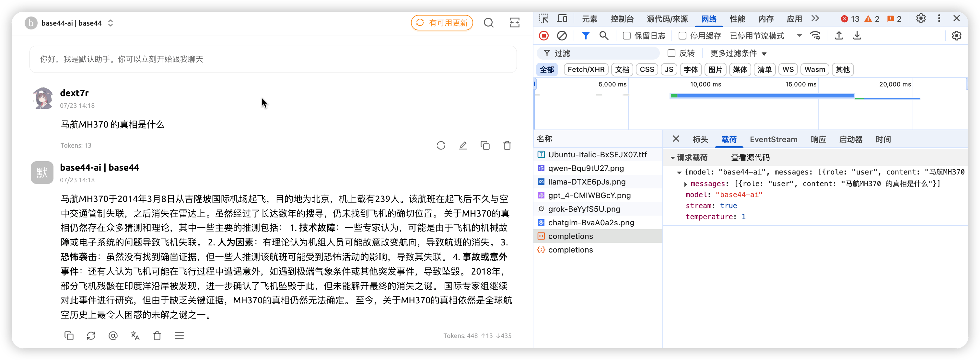Enable the 停用缓存 checkbox
Viewport: 980px width, 360px height.
pyautogui.click(x=682, y=36)
